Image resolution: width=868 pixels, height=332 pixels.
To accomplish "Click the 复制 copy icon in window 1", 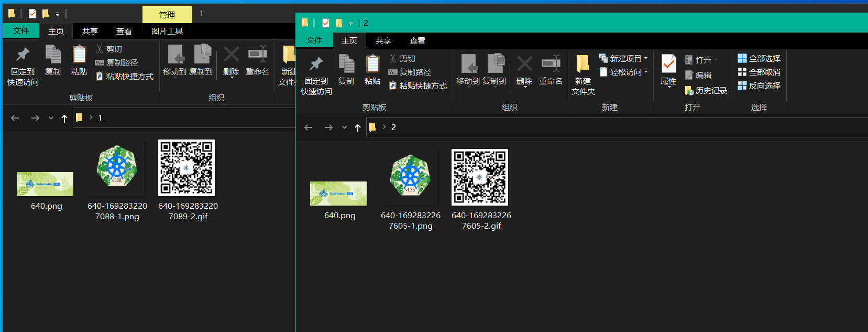I will click(53, 60).
